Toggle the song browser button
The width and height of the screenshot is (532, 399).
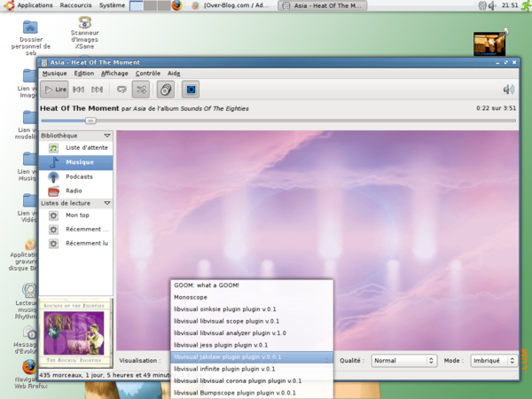[166, 90]
